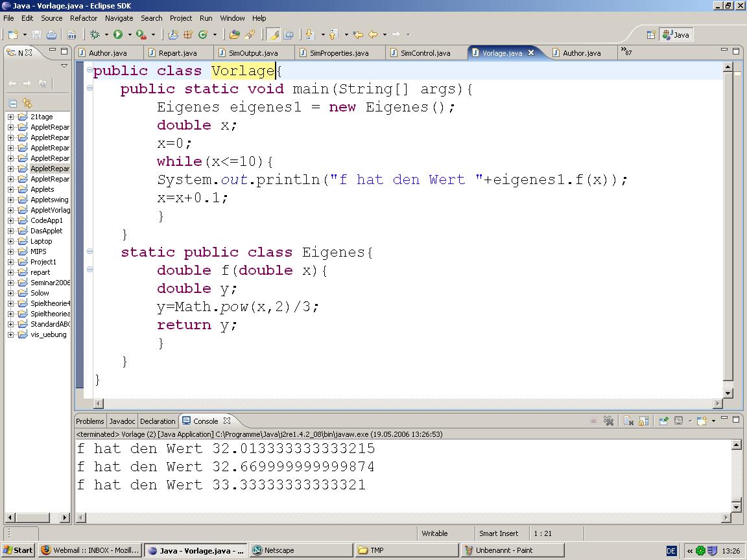Click the green Run button icon
This screenshot has height=560, width=747.
(118, 34)
